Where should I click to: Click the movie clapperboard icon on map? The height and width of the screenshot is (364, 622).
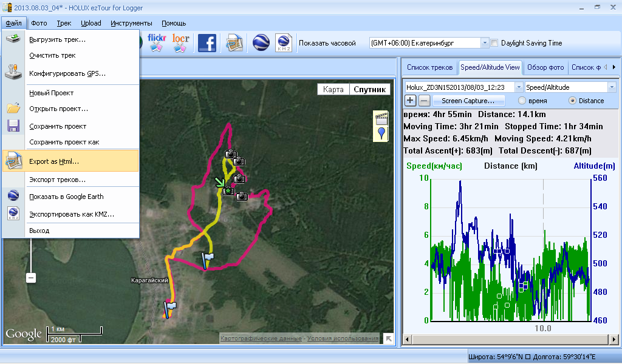pyautogui.click(x=381, y=118)
